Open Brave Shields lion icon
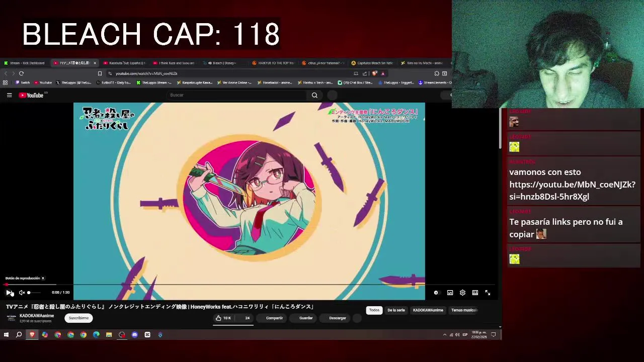644x362 pixels. click(374, 73)
